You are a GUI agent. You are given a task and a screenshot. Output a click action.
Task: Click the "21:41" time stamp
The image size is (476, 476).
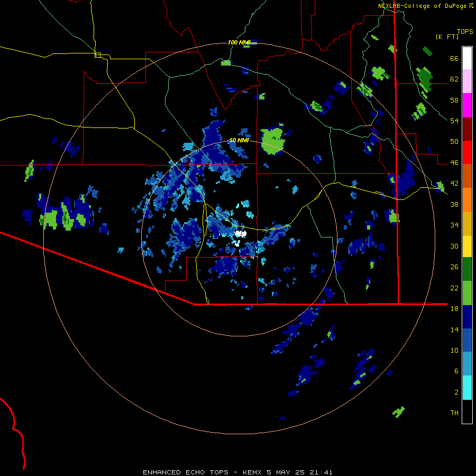coord(321,472)
